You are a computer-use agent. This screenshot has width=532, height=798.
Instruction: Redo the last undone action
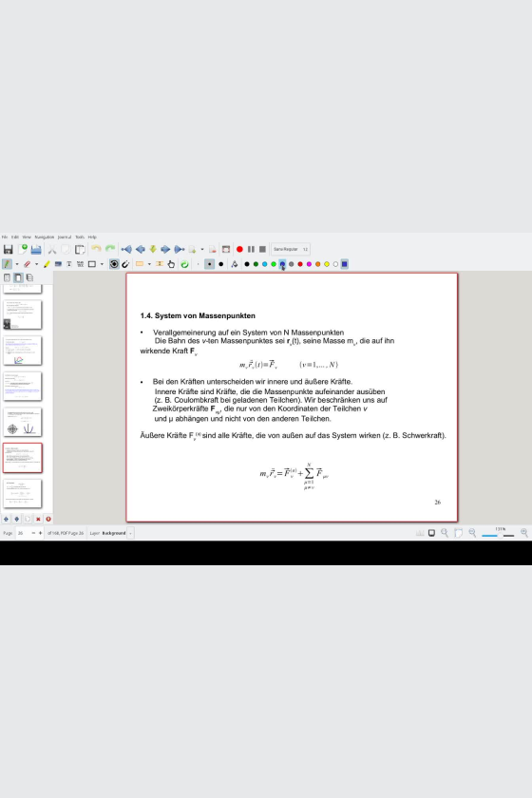[110, 249]
